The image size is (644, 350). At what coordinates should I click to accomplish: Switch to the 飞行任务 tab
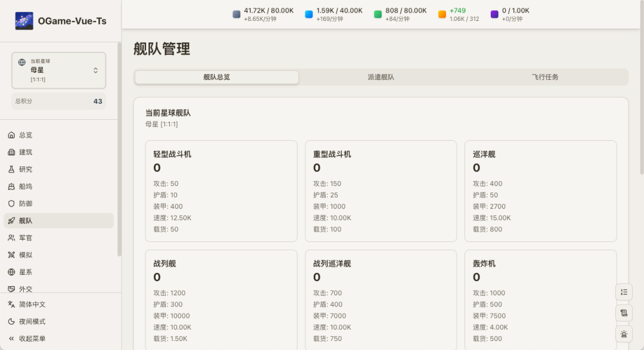(545, 77)
